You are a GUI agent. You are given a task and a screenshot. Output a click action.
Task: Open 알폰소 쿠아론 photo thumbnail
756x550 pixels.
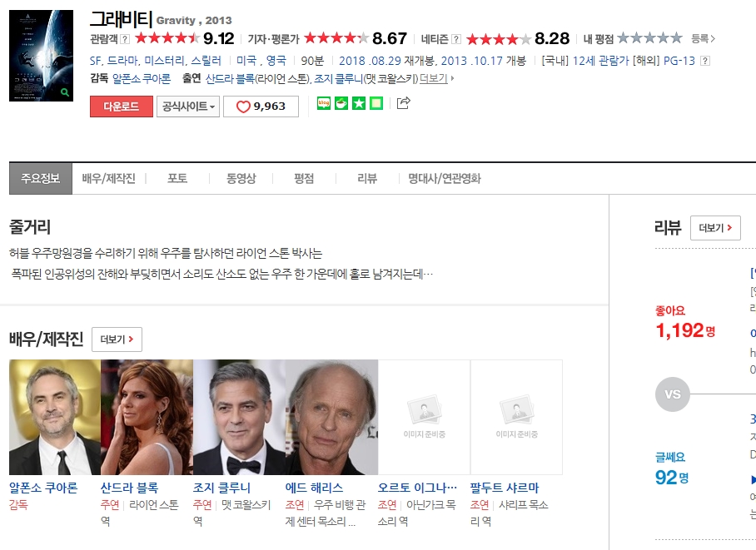[55, 418]
